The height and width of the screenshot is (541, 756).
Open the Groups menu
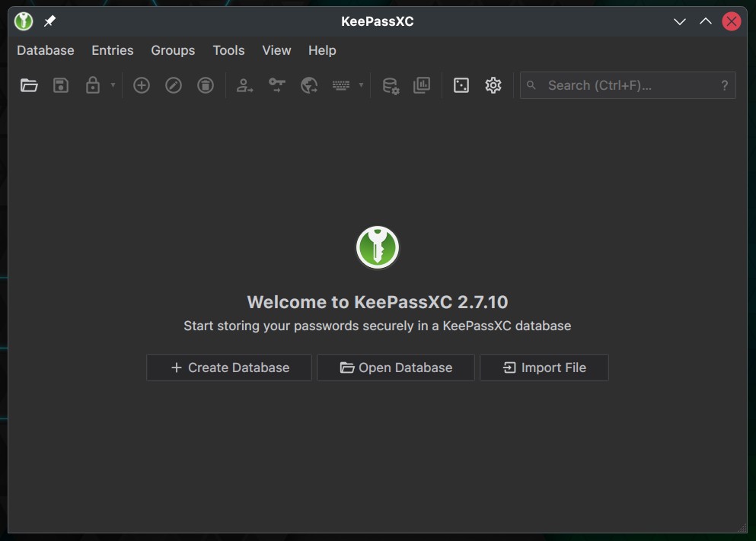click(x=173, y=50)
